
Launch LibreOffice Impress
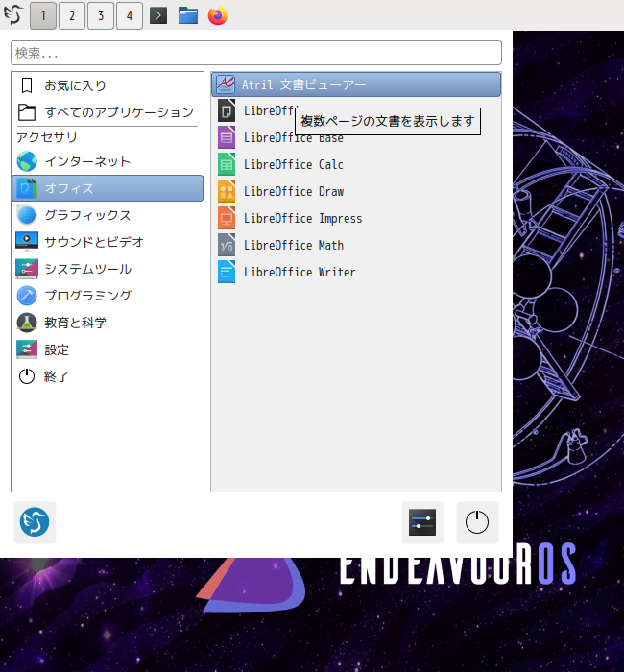[x=356, y=218]
